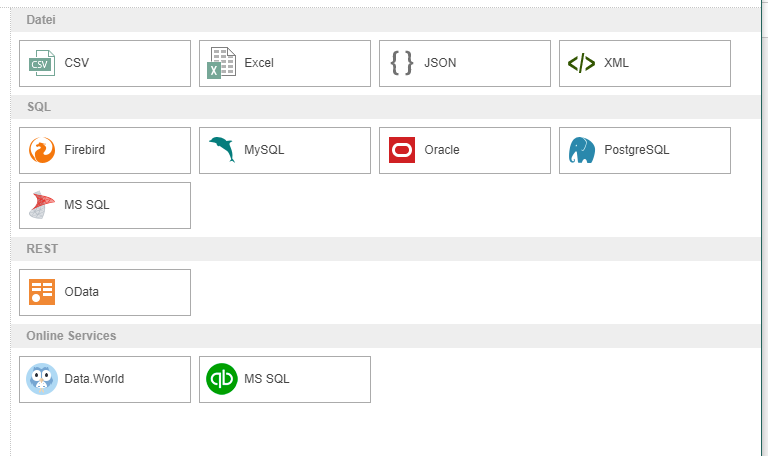Viewport: 768px width, 456px height.
Task: Click the Online Services section header
Action: (385, 336)
